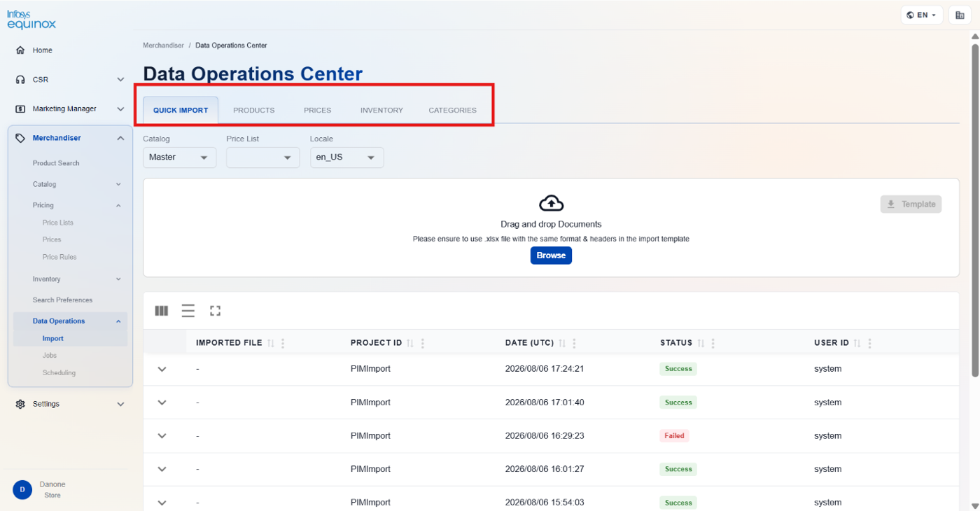Expand the Catalog submenu chevron
The image size is (980, 511).
[x=118, y=185]
